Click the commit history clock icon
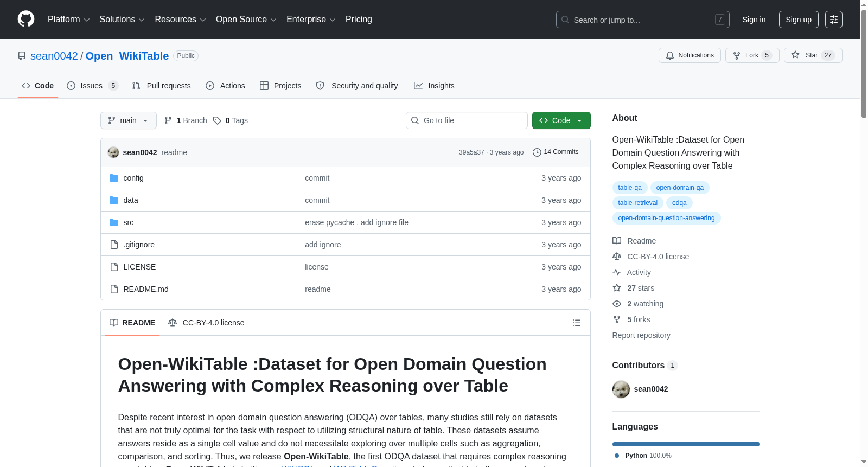 (537, 152)
